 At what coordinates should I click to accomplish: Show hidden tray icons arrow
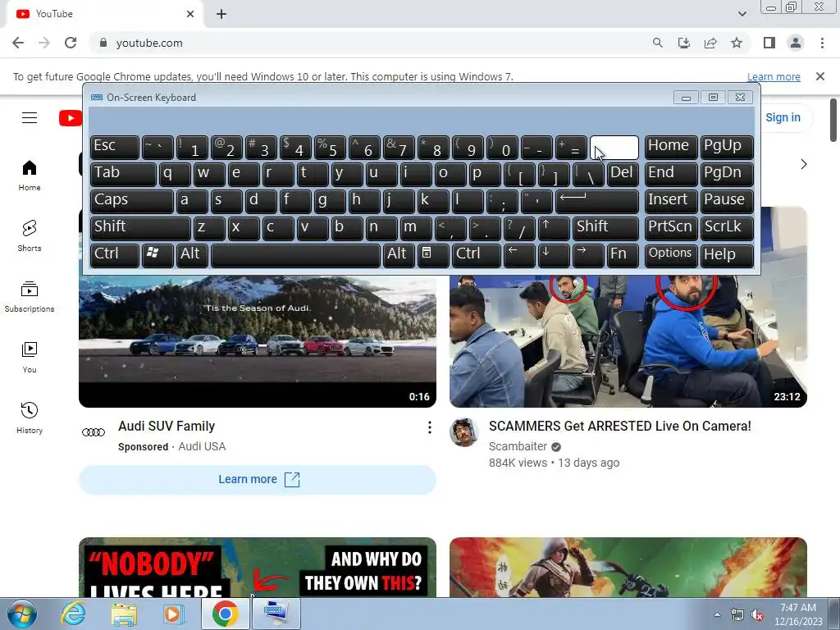(x=717, y=615)
